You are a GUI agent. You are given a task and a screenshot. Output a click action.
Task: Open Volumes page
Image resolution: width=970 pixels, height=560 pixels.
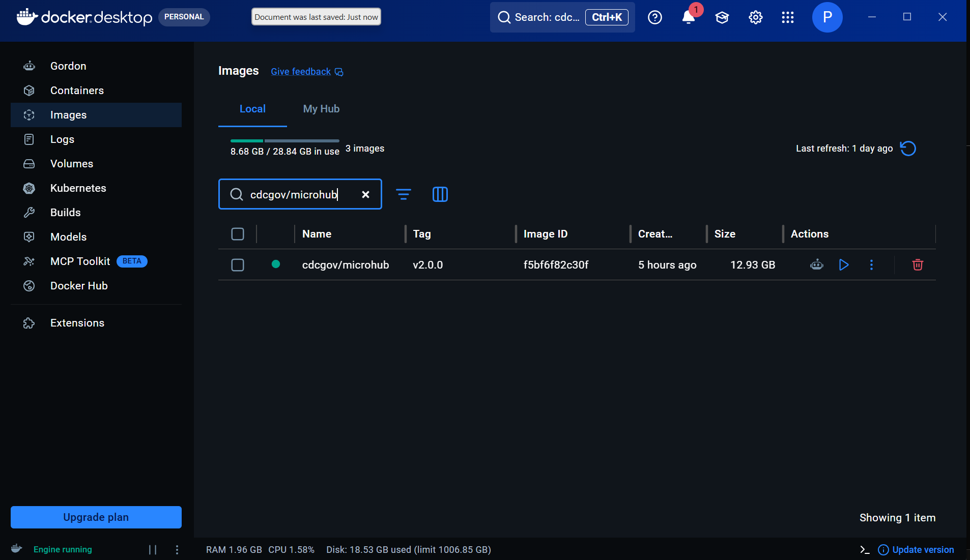tap(96, 164)
